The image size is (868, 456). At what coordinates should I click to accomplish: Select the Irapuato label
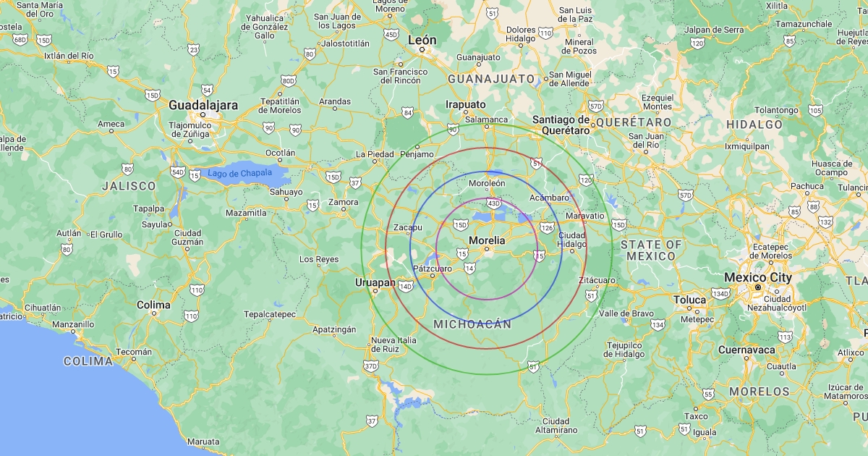[x=466, y=104]
